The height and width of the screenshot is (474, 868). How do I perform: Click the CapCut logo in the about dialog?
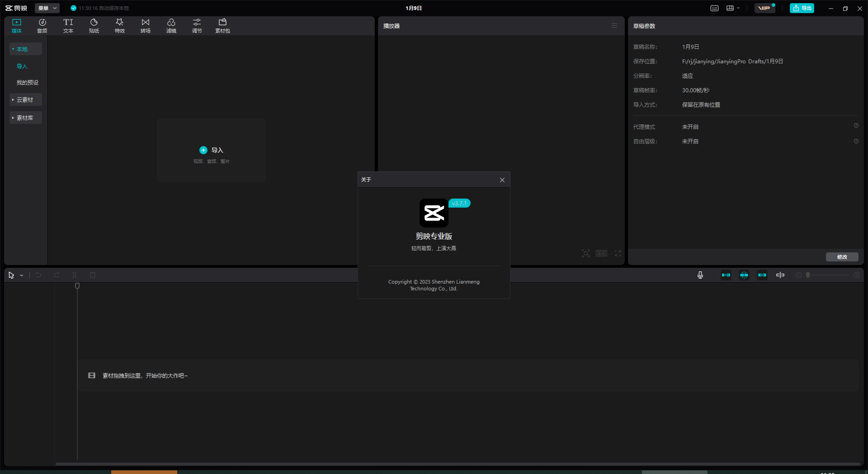(x=434, y=213)
